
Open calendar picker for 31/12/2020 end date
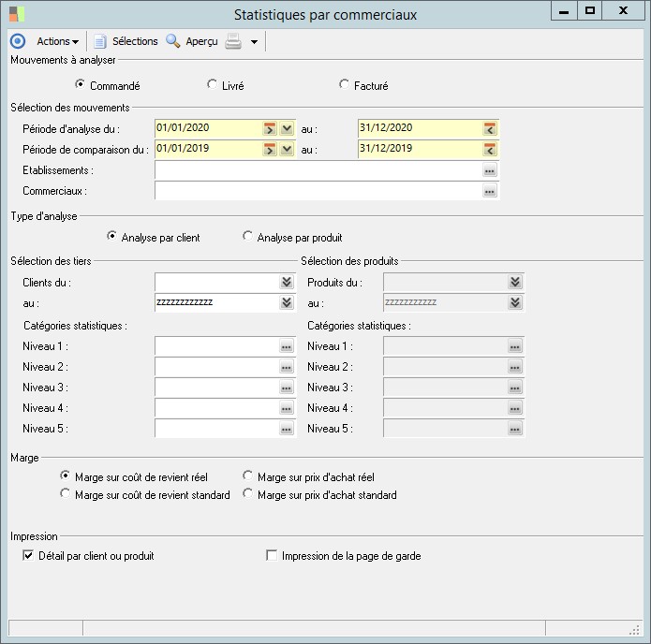pyautogui.click(x=490, y=128)
